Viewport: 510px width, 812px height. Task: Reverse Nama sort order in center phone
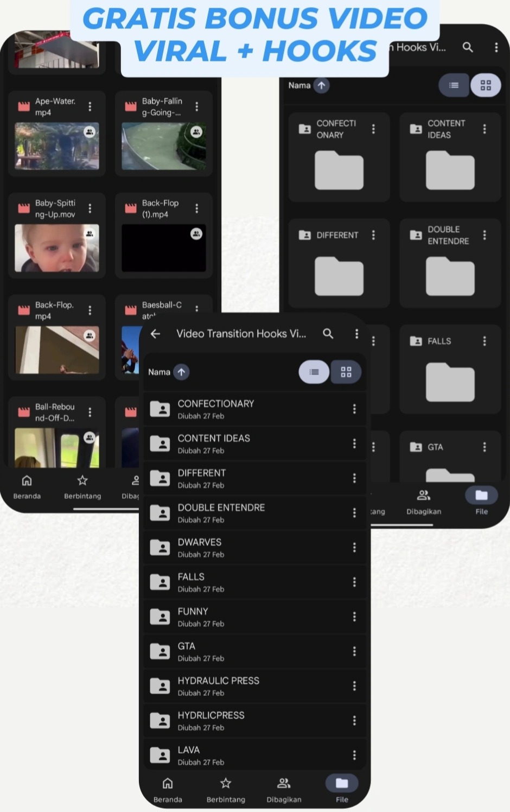tap(182, 372)
